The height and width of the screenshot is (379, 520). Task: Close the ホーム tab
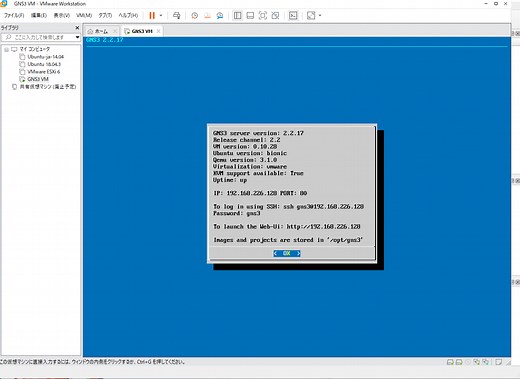(115, 31)
